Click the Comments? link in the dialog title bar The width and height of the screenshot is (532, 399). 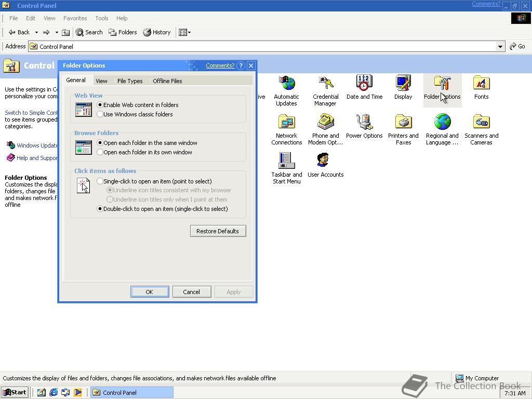220,66
